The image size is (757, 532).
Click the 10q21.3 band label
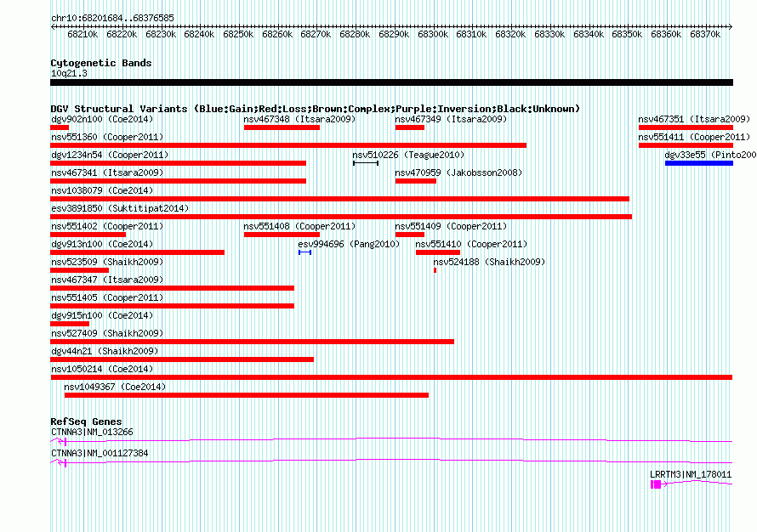point(69,74)
